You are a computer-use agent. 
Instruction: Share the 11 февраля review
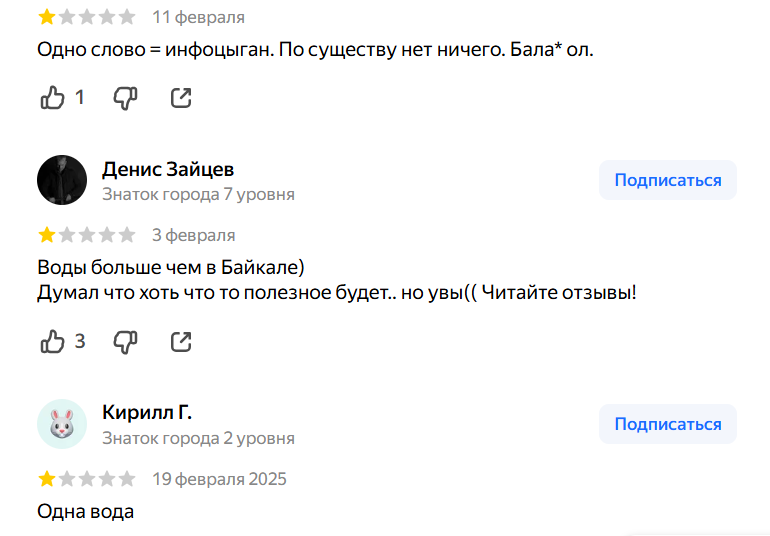coord(181,97)
